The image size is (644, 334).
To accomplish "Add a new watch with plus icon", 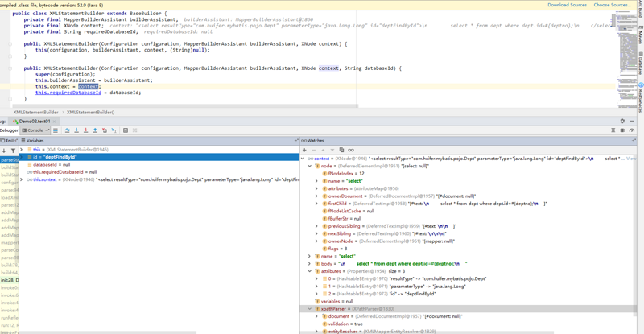I will point(304,150).
